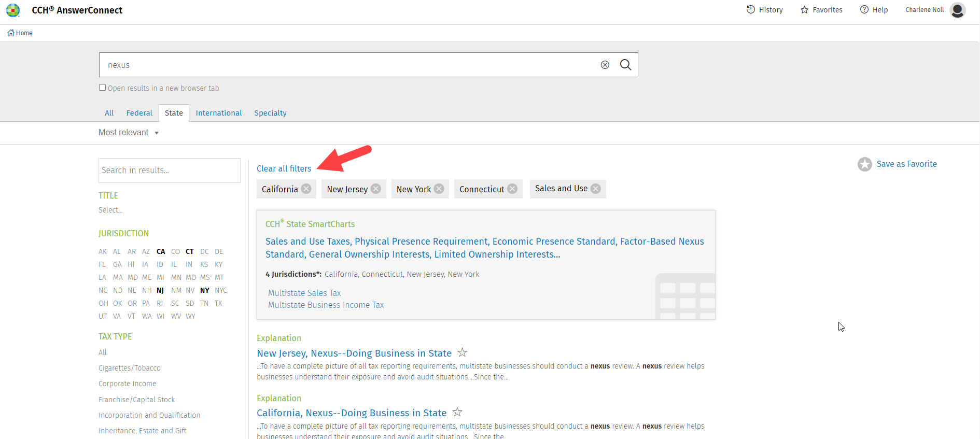Click the CCH AnswerConnect logo icon
This screenshot has width=980, height=439.
[13, 10]
